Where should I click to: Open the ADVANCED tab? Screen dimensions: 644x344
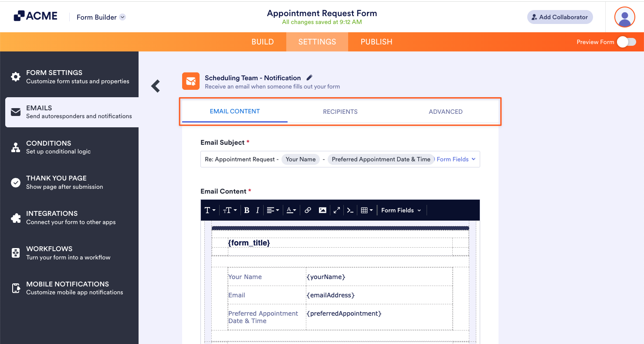(445, 112)
